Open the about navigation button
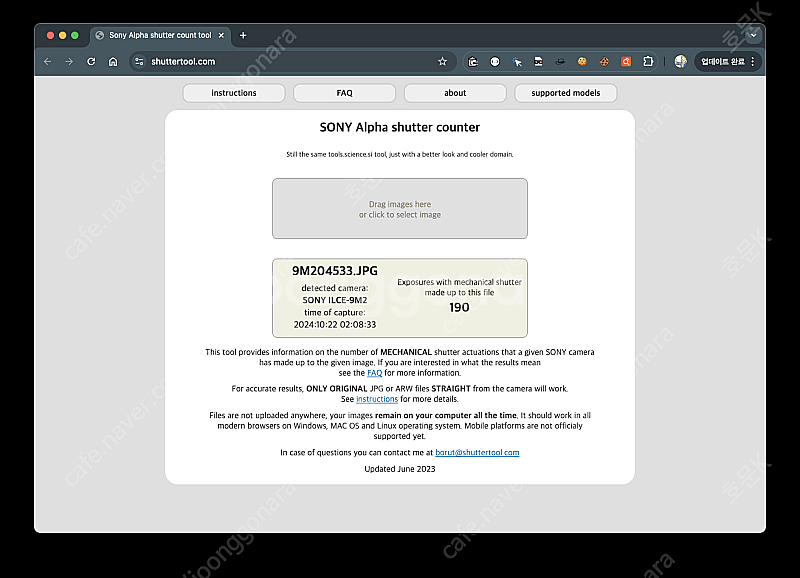The width and height of the screenshot is (800, 578). [455, 93]
